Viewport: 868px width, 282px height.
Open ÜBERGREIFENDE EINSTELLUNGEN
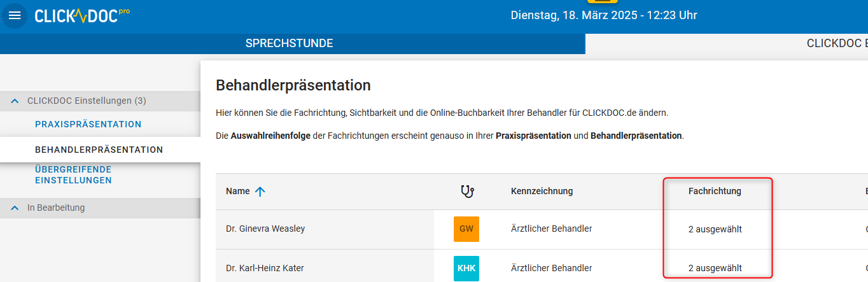(73, 175)
